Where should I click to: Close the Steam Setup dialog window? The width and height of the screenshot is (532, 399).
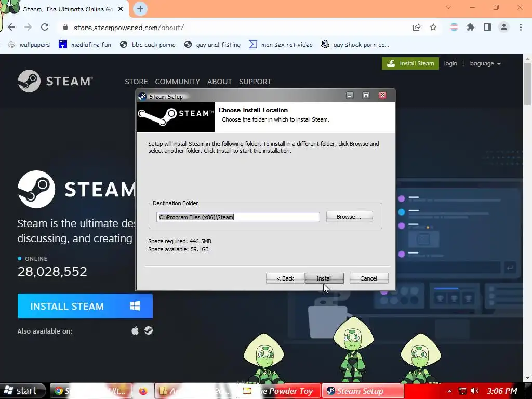click(x=382, y=96)
